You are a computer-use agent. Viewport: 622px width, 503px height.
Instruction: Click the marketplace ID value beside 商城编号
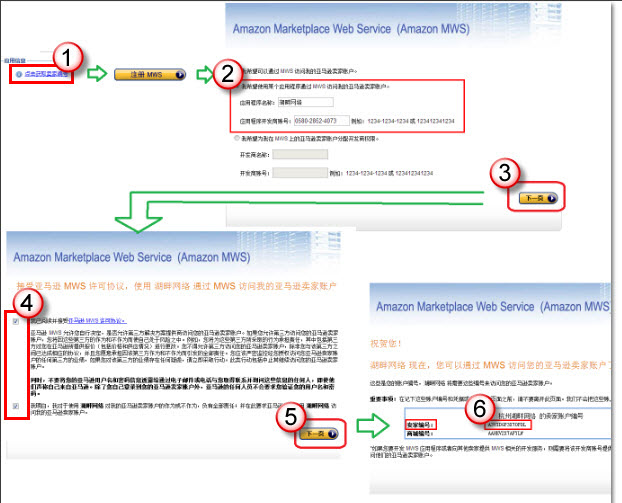[x=505, y=434]
